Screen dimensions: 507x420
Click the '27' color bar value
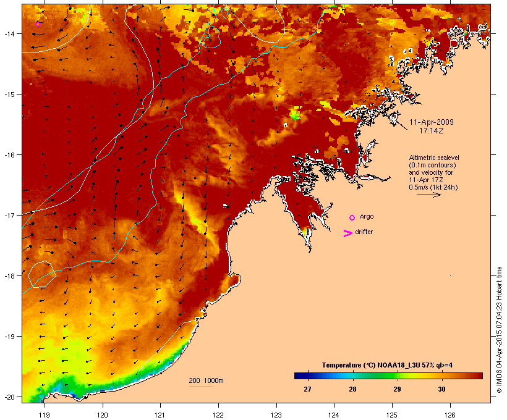pos(307,389)
